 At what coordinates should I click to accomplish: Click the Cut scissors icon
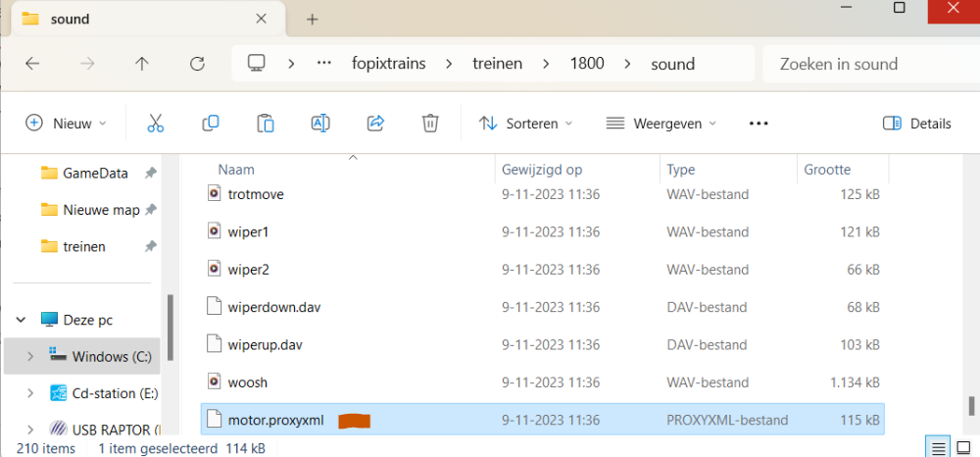point(155,124)
